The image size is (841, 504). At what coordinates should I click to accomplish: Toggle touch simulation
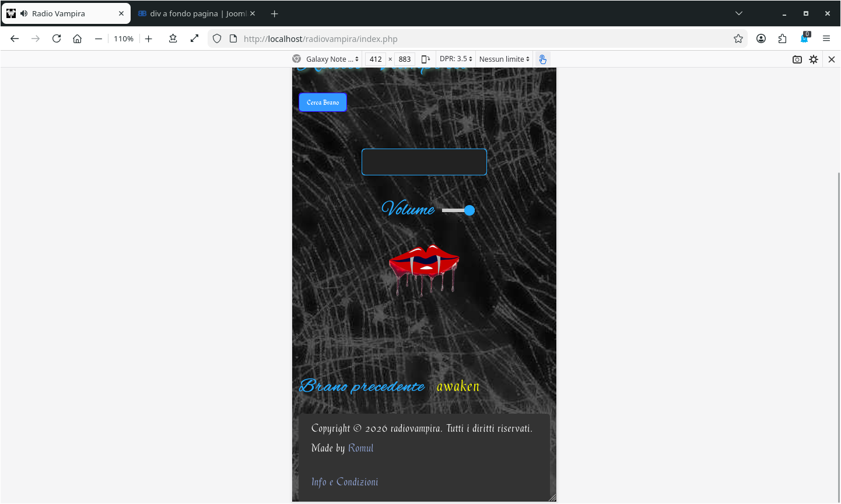[542, 59]
